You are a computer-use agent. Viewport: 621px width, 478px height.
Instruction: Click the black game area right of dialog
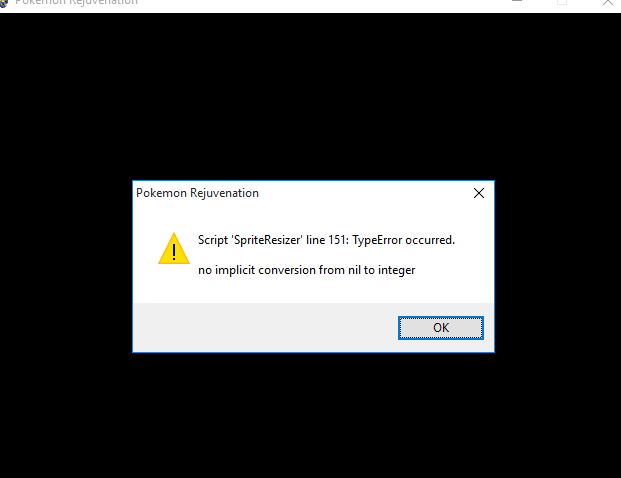pos(558,266)
